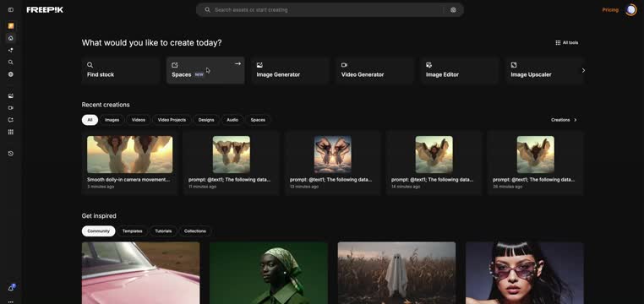Click the camera icon in search bar
Image resolution: width=644 pixels, height=304 pixels.
coord(453,10)
